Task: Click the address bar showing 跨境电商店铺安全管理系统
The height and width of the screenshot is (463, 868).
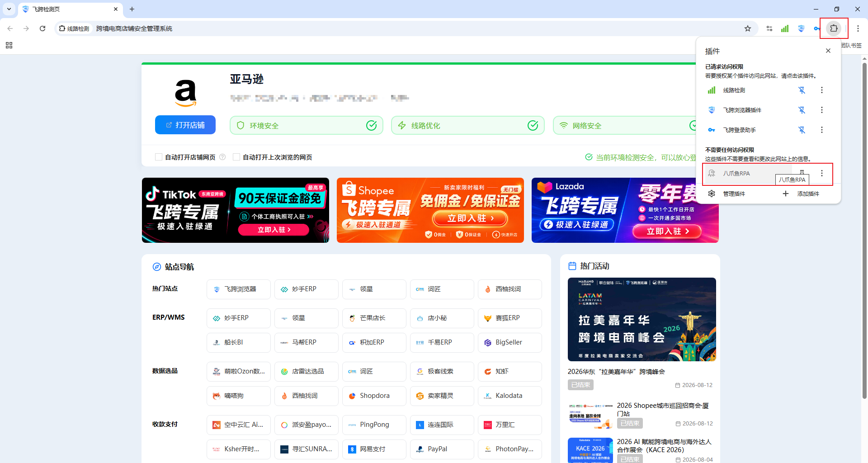Action: (407, 28)
